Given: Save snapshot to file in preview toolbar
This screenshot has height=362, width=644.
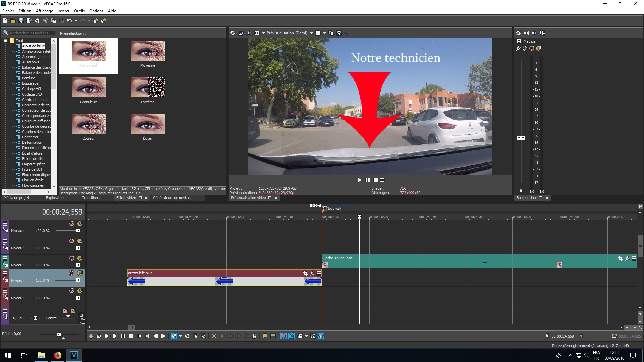Looking at the screenshot, I should 339,33.
